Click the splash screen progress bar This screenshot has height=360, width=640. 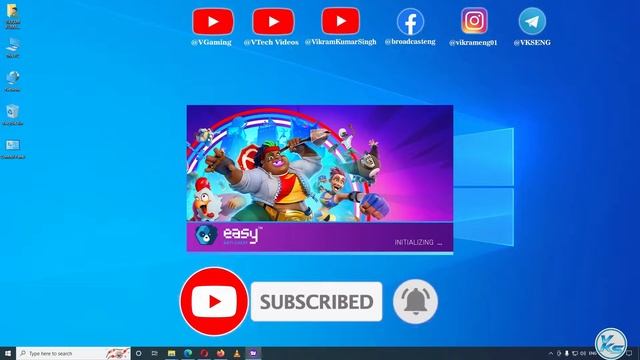click(320, 253)
